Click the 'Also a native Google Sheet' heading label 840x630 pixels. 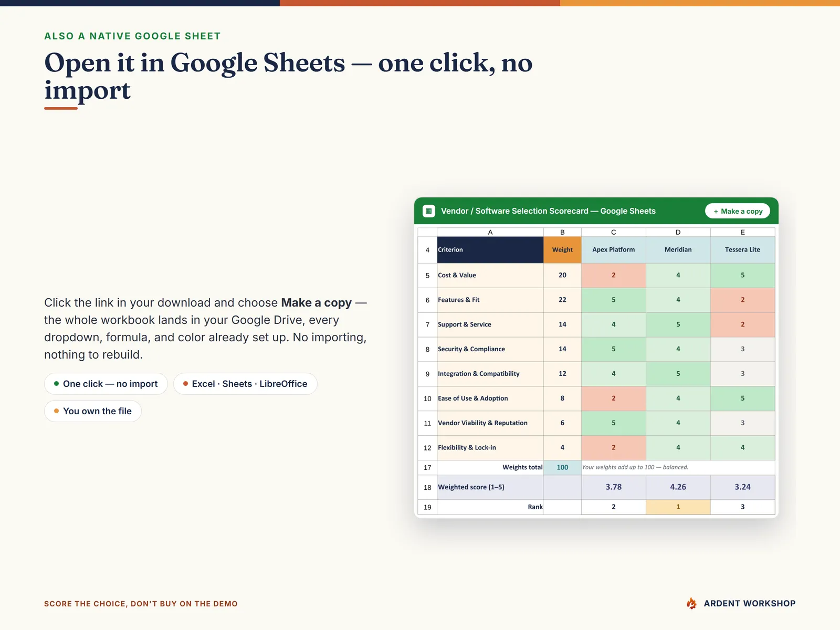(132, 36)
